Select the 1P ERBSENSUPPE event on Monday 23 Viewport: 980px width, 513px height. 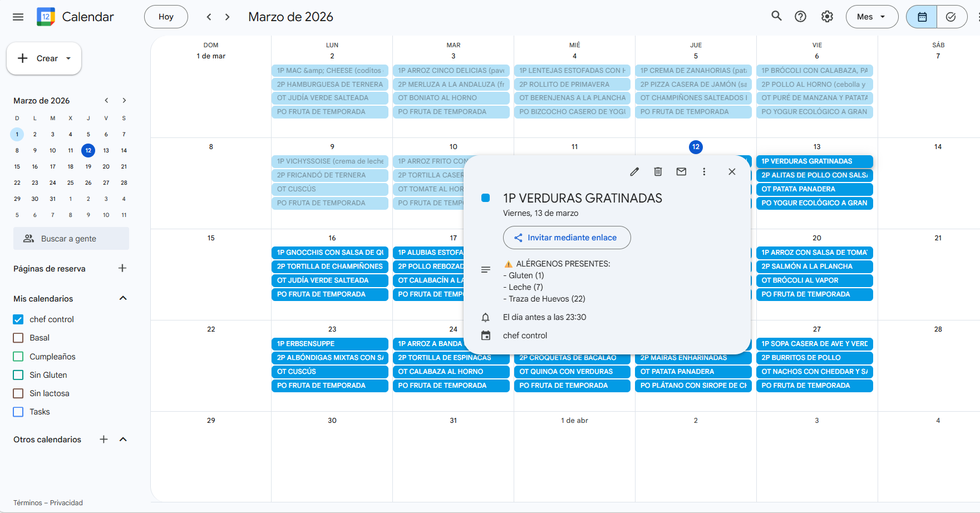coord(329,344)
